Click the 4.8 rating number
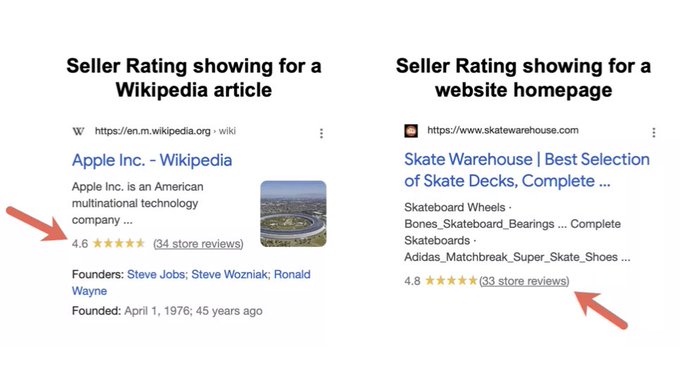 (412, 281)
